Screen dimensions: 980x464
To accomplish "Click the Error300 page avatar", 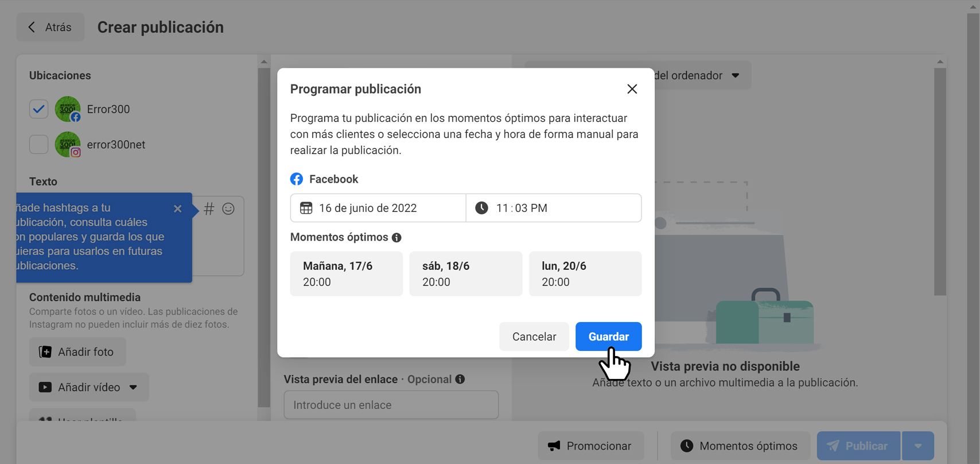I will tap(68, 109).
